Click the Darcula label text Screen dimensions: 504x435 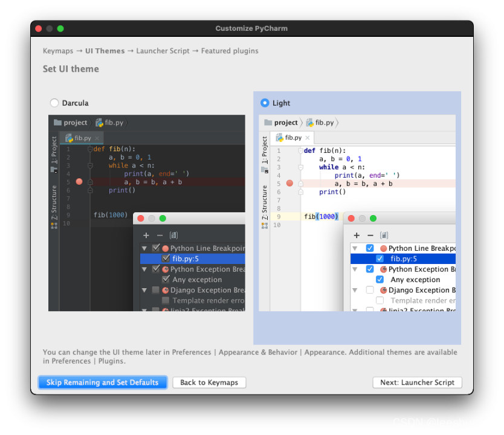[x=75, y=103]
